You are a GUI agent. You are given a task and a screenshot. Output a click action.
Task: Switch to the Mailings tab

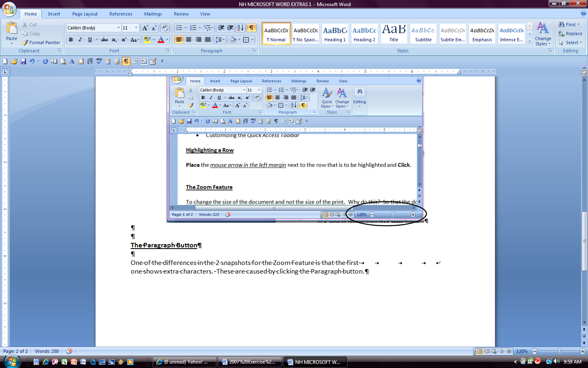[153, 14]
